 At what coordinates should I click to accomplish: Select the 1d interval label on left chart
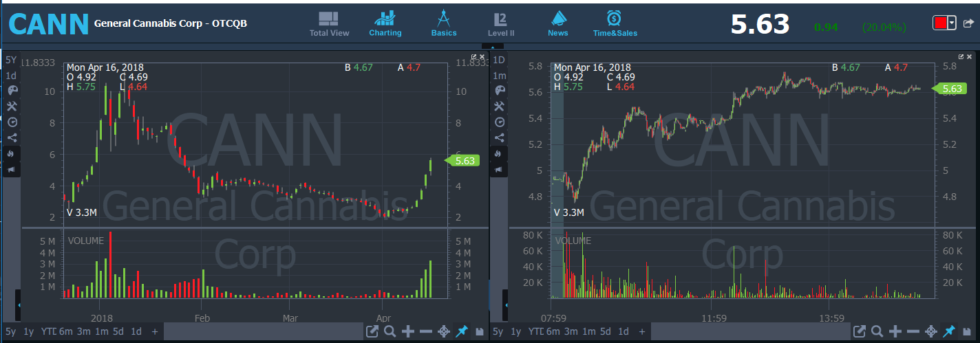click(x=11, y=76)
